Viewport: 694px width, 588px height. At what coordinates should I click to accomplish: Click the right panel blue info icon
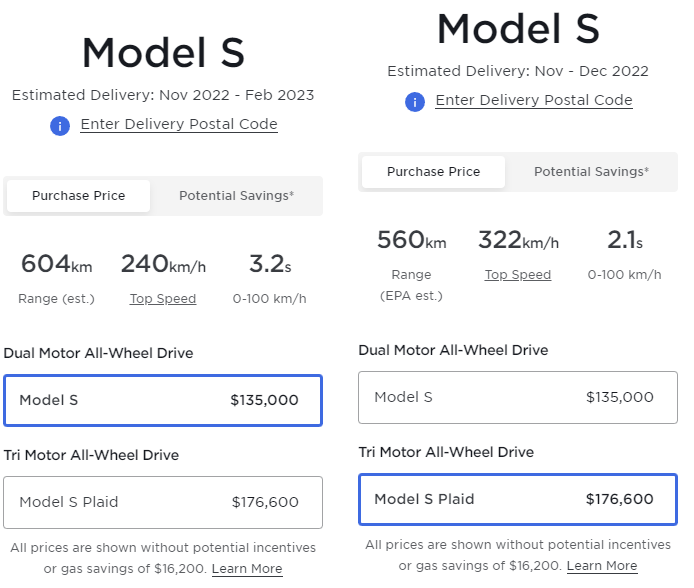point(415,102)
